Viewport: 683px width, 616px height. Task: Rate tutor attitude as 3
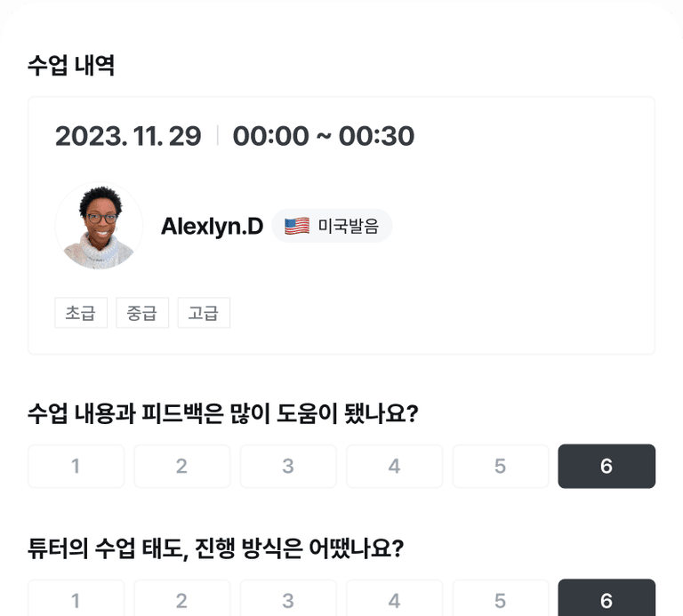pyautogui.click(x=288, y=598)
